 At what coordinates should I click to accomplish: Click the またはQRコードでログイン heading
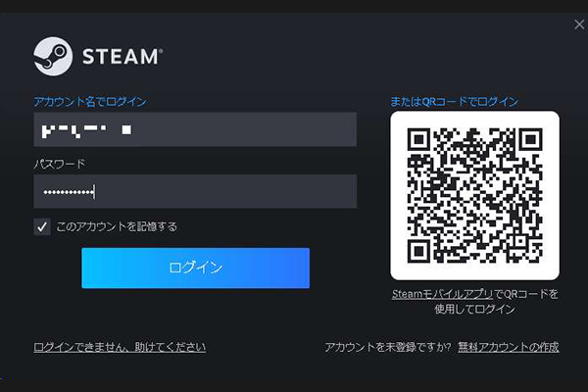pyautogui.click(x=454, y=101)
